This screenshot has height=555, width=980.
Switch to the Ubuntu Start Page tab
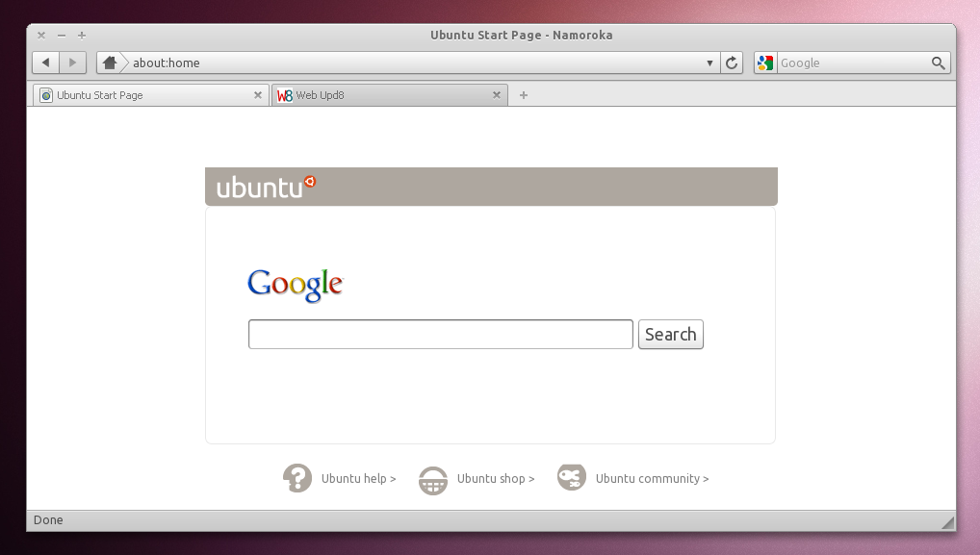pos(150,95)
